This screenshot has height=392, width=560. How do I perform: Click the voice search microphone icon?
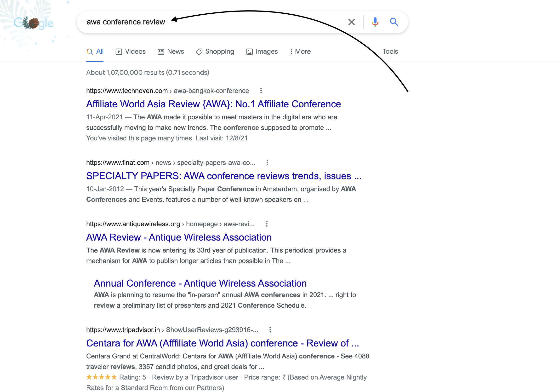point(375,22)
